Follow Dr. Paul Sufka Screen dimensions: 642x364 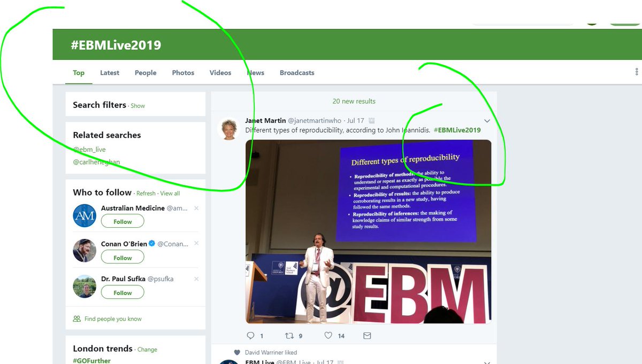123,292
